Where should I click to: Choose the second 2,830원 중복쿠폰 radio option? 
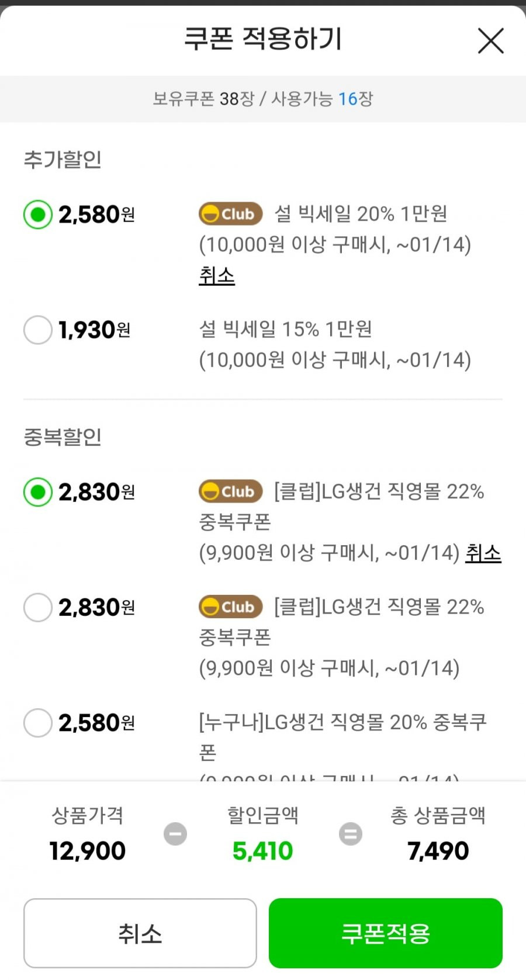coord(38,607)
